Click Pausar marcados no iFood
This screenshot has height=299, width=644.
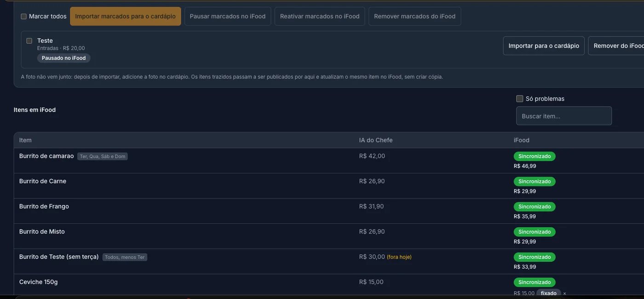point(228,16)
